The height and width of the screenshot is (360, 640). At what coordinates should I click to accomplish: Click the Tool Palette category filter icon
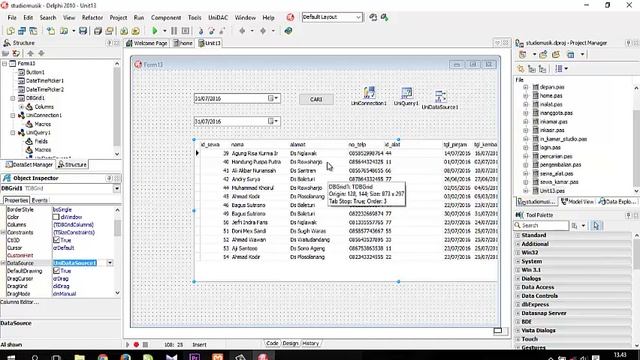pos(575,225)
